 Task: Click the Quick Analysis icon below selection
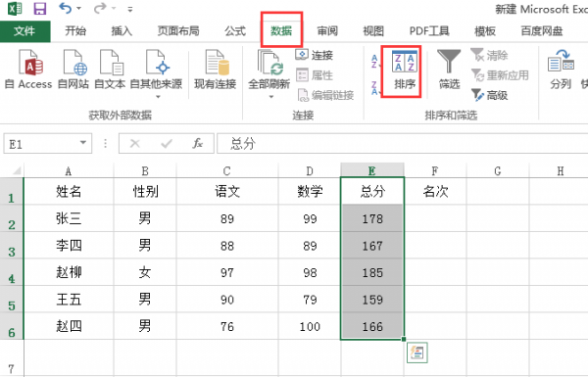(417, 353)
